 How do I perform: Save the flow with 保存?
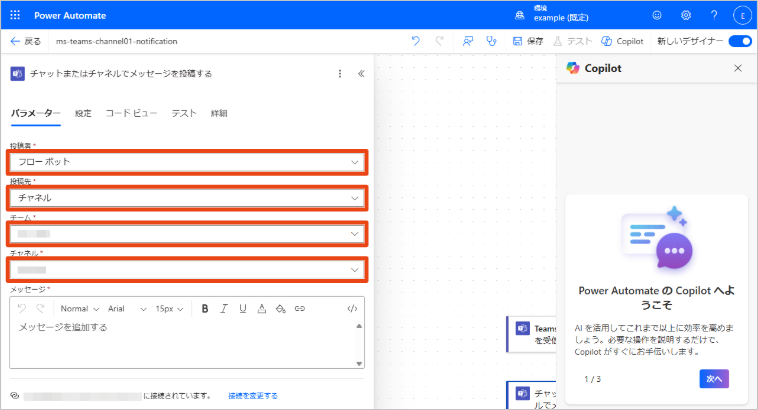click(528, 41)
